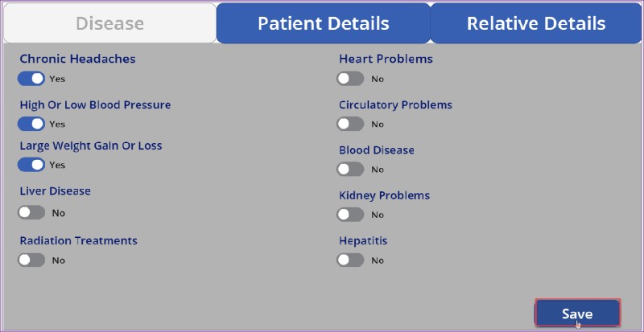Screen dimensions: 644x332
Task: Enable the Heart Problems toggle
Action: 350,79
